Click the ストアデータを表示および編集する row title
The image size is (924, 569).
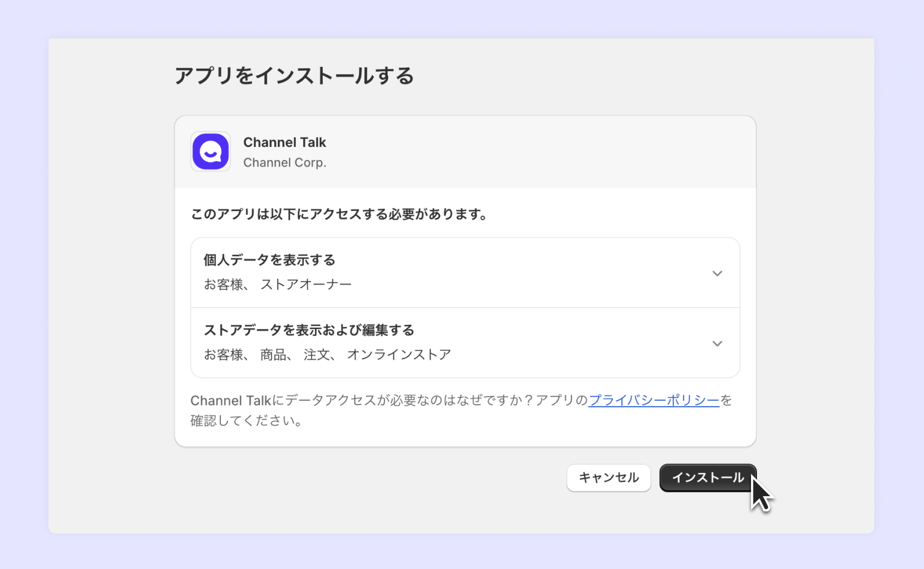[309, 330]
